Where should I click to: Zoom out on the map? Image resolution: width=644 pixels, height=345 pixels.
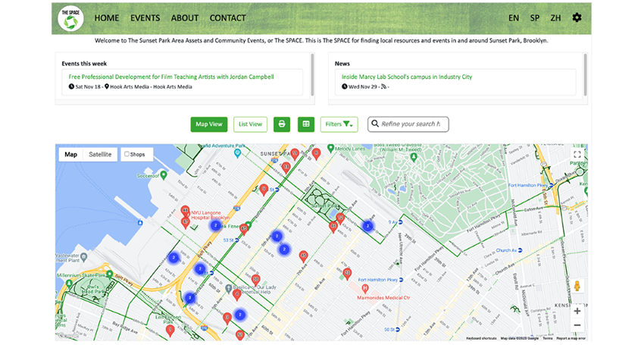click(x=577, y=325)
